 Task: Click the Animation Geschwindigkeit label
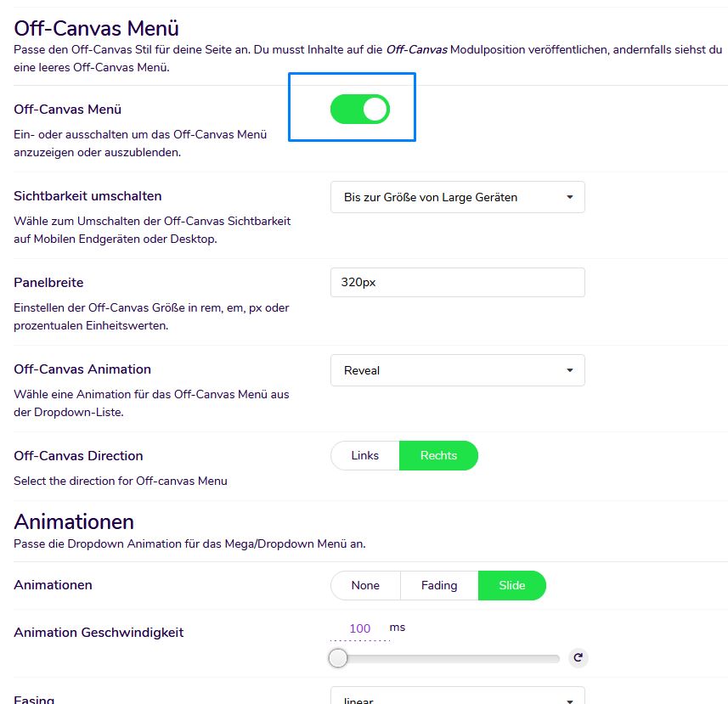tap(99, 633)
